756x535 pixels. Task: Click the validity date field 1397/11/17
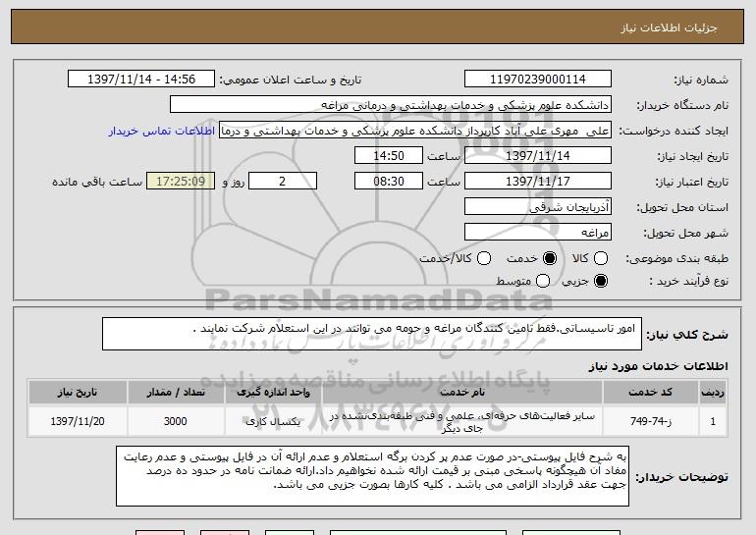(x=538, y=182)
